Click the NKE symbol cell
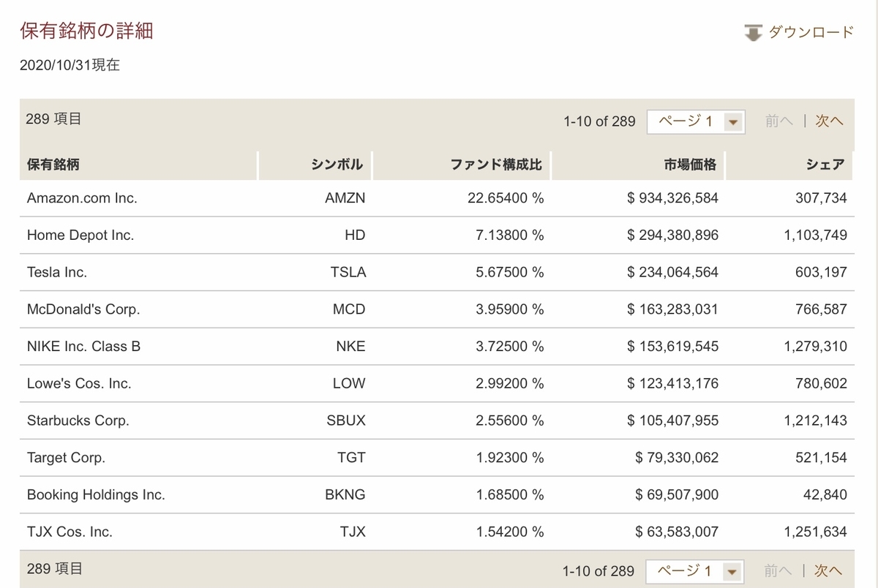 350,347
